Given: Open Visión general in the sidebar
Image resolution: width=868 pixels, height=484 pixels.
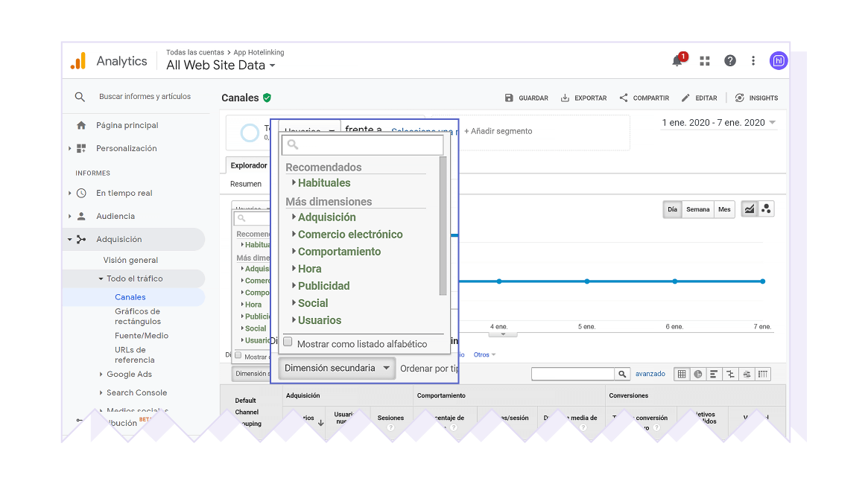Looking at the screenshot, I should click(x=130, y=260).
